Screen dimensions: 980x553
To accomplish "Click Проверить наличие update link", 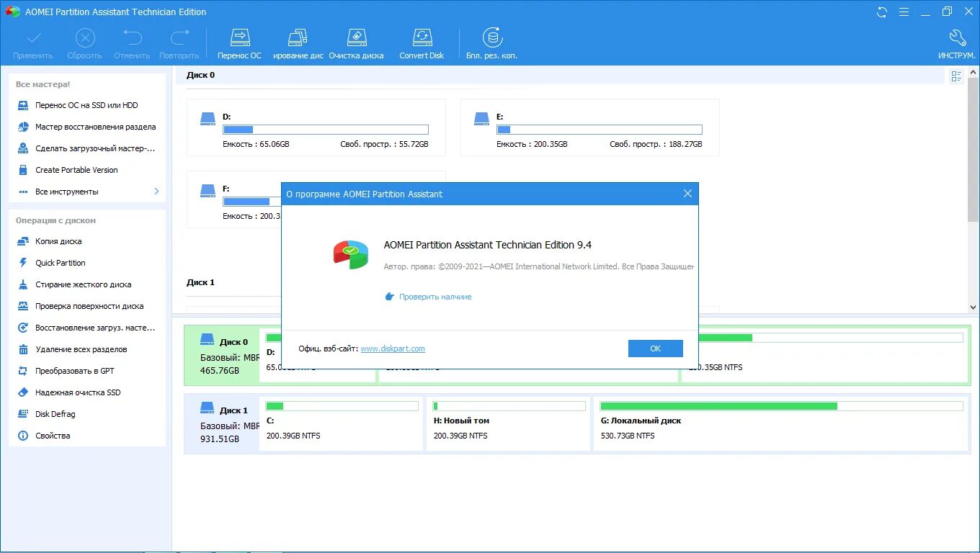I will point(435,297).
